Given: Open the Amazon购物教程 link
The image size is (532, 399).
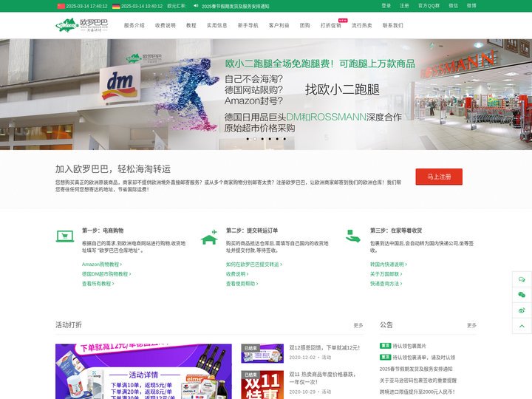Looking at the screenshot, I should (102, 265).
